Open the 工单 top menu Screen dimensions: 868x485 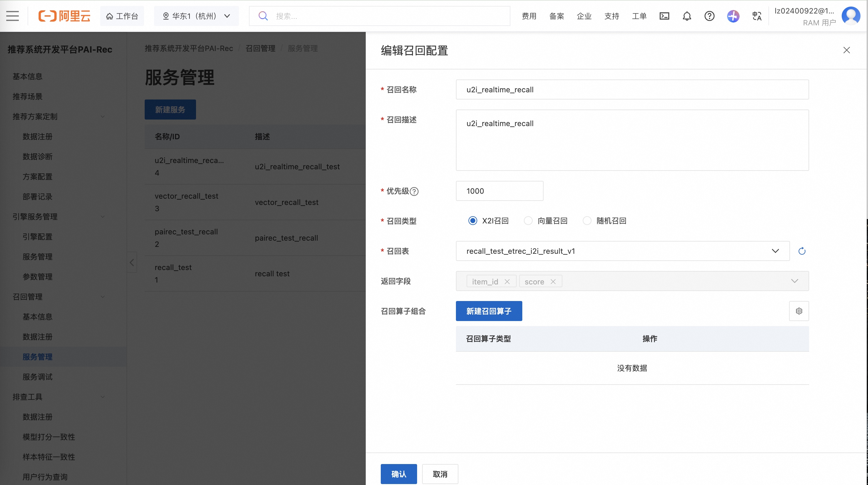pyautogui.click(x=639, y=16)
